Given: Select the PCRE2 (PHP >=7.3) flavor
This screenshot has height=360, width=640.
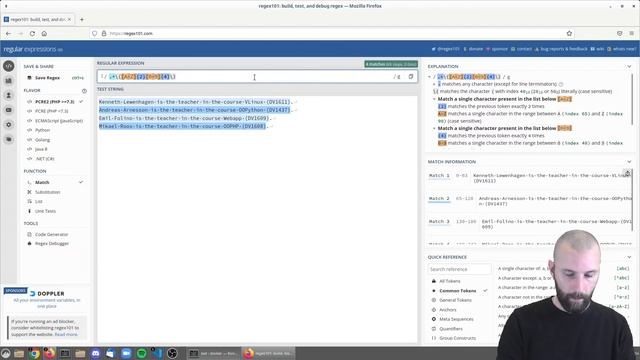Looking at the screenshot, I should (55, 102).
